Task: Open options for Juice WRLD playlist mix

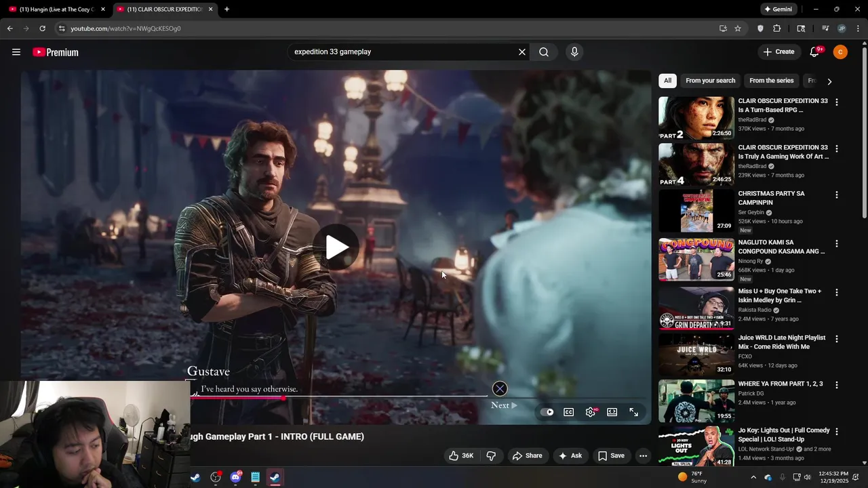Action: [837, 338]
